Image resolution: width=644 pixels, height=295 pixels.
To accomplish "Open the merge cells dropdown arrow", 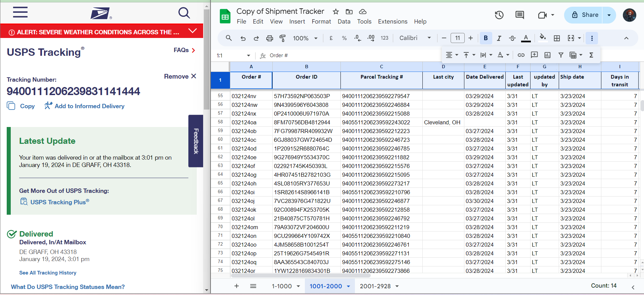I will 580,38.
